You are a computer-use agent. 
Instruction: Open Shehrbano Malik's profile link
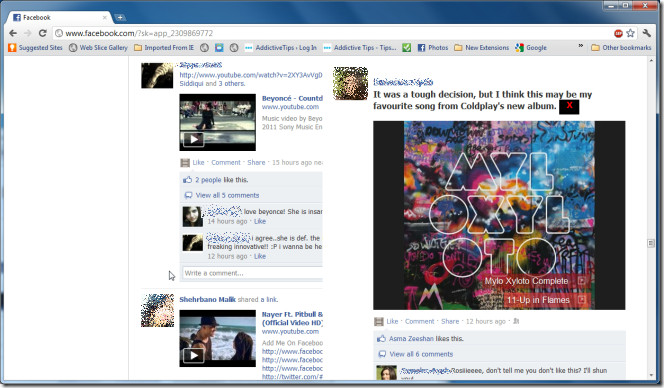click(x=208, y=299)
